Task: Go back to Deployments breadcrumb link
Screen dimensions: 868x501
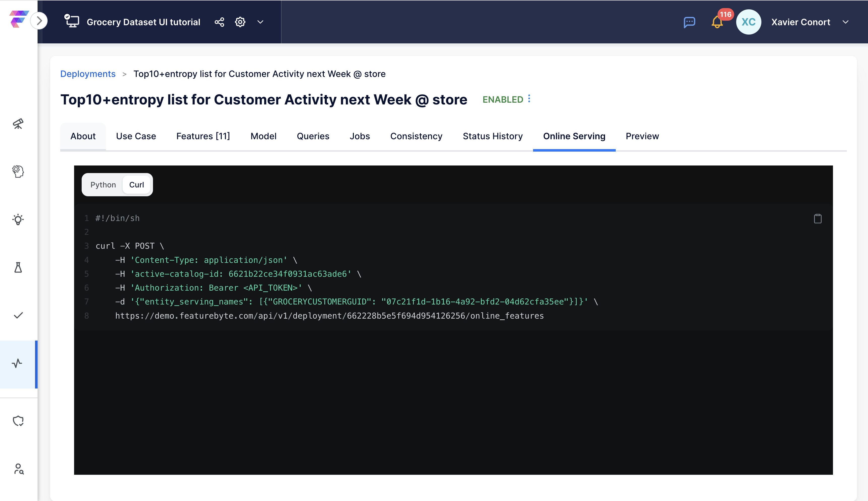Action: click(x=88, y=74)
